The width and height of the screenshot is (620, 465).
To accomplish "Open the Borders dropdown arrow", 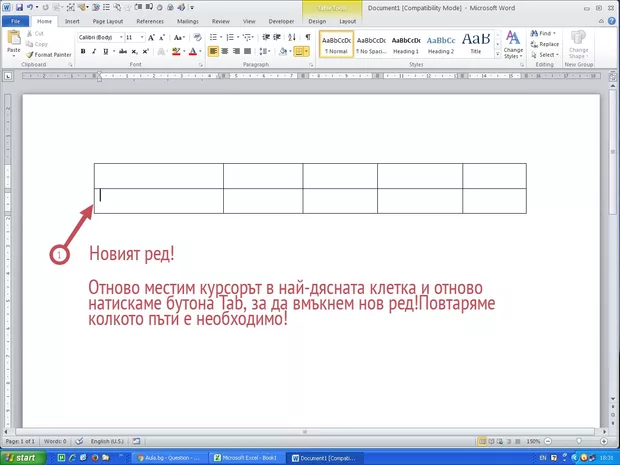I will [306, 51].
